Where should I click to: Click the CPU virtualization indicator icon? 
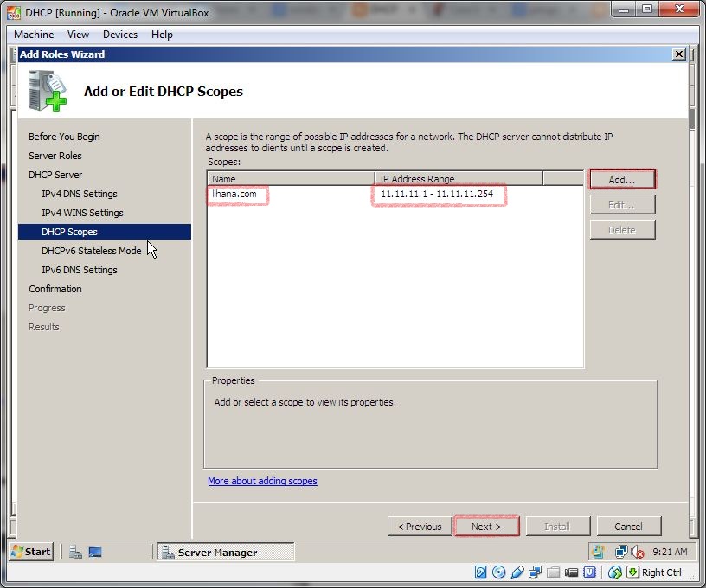point(589,572)
